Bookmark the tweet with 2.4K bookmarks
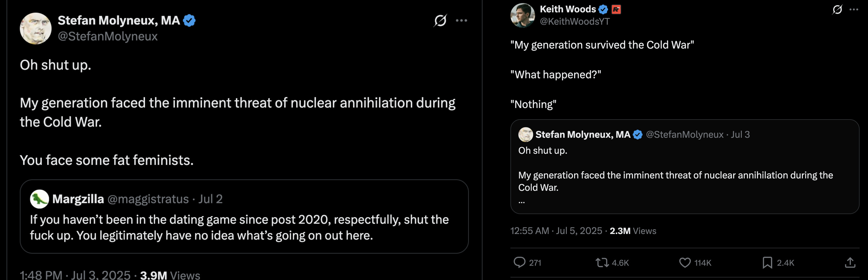 coord(767,262)
